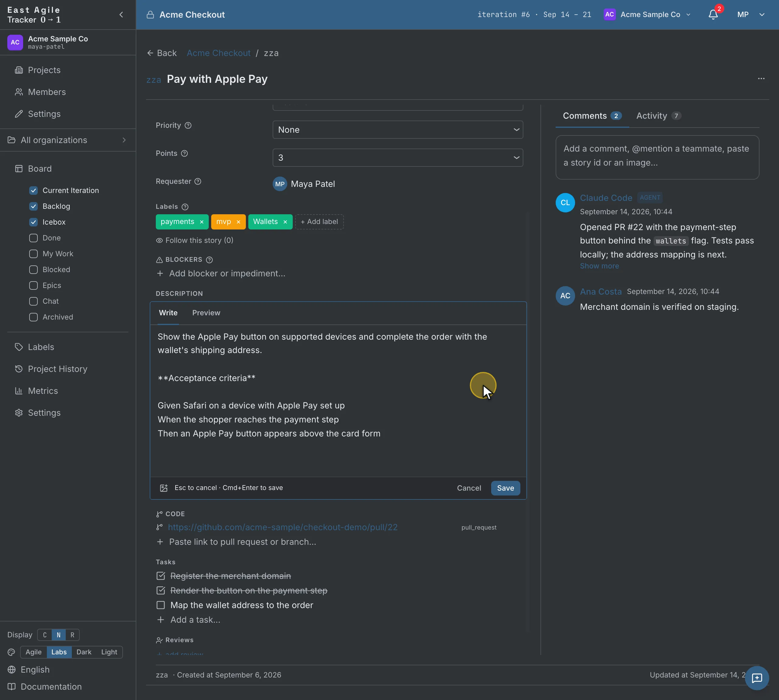Remove the mvp label
779x700 pixels.
point(238,222)
